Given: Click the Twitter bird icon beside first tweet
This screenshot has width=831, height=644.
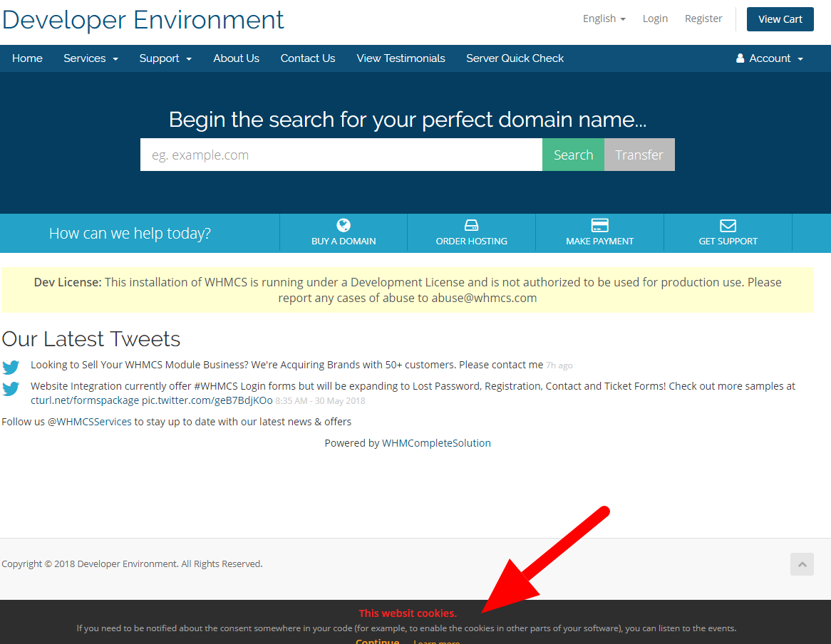Looking at the screenshot, I should pyautogui.click(x=11, y=367).
